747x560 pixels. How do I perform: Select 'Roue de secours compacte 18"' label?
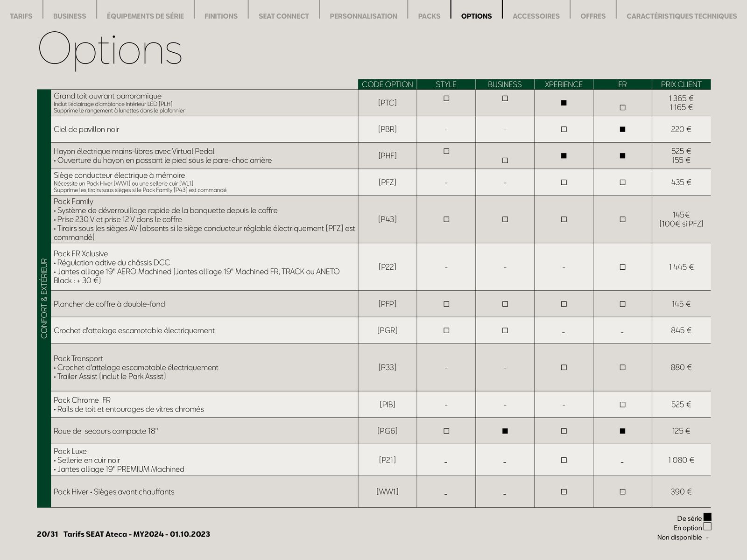pos(106,431)
